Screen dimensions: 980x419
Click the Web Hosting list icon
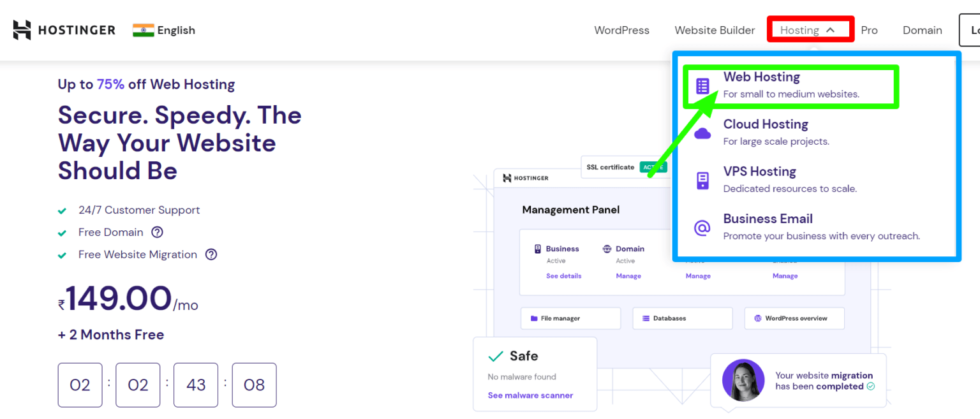tap(702, 83)
